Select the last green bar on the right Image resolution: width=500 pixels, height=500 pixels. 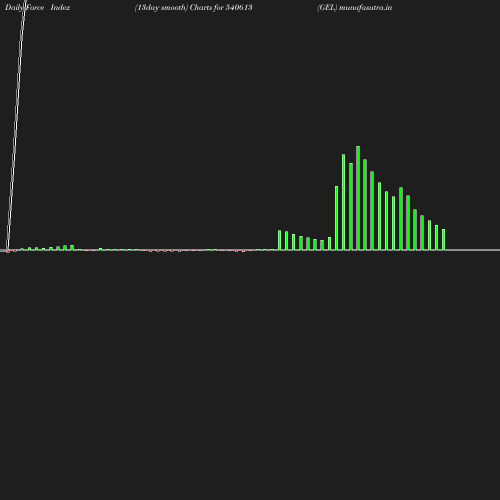443,239
